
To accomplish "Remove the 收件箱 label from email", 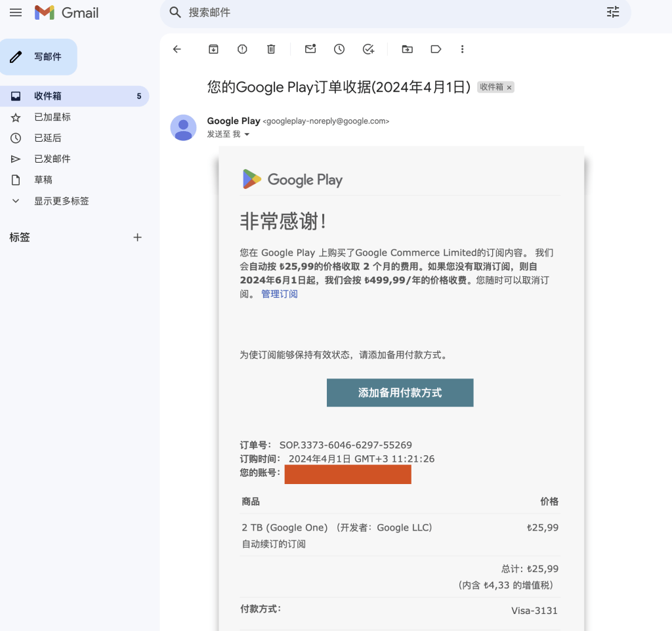I will [509, 87].
